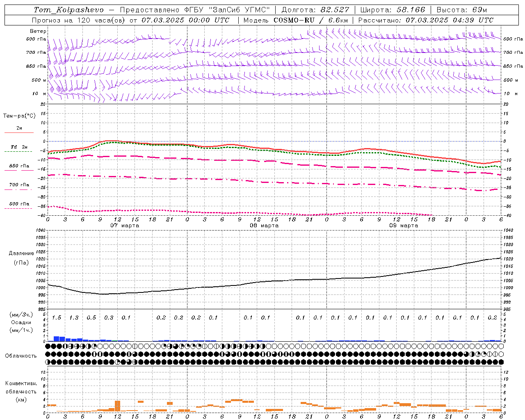525x420 pixels.
Task: Click the station name Tom_Kolpashevo
Action: pyautogui.click(x=69, y=10)
